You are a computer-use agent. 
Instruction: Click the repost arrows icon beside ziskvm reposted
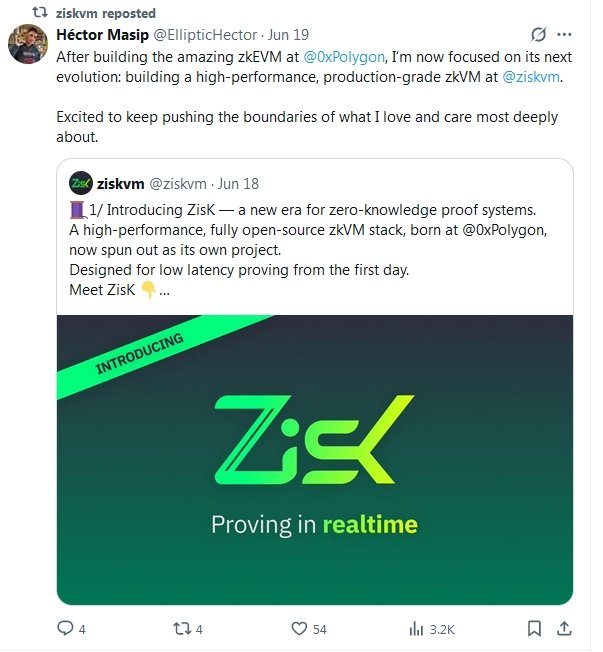[40, 12]
